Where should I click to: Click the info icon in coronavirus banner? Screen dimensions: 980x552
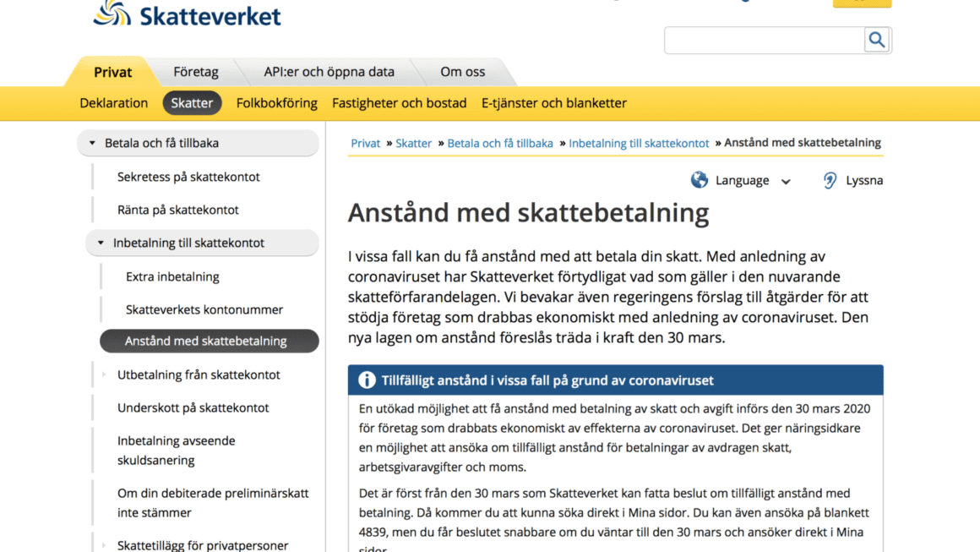[x=367, y=380]
